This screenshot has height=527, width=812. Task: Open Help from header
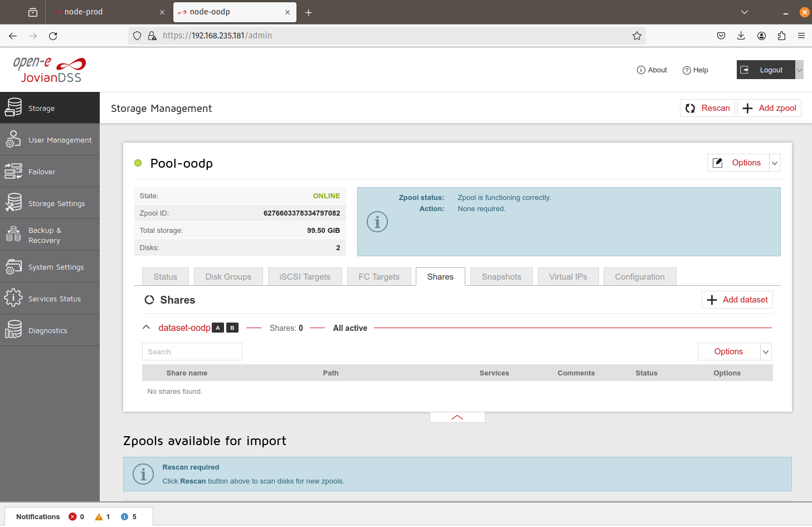coord(695,70)
